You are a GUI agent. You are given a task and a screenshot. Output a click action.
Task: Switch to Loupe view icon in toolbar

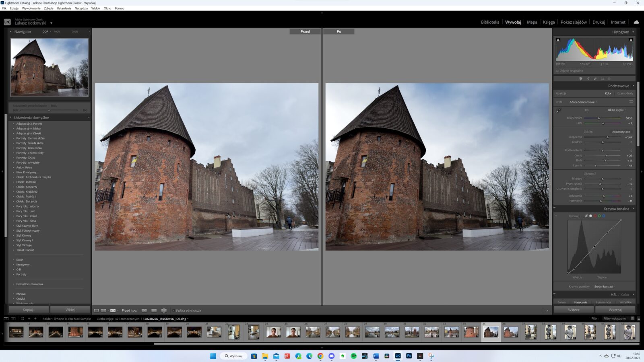pos(97,311)
